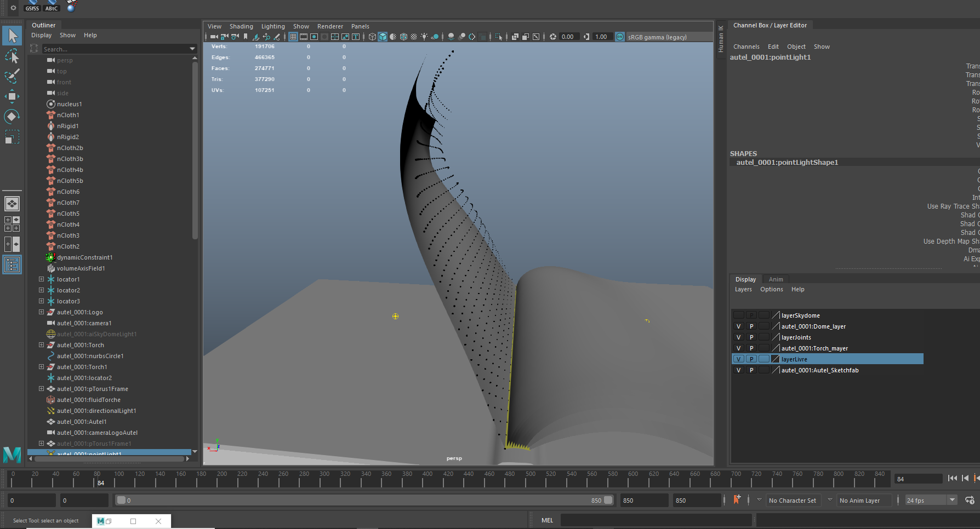
Task: Click the Options menu in Layer Editor
Action: [772, 289]
